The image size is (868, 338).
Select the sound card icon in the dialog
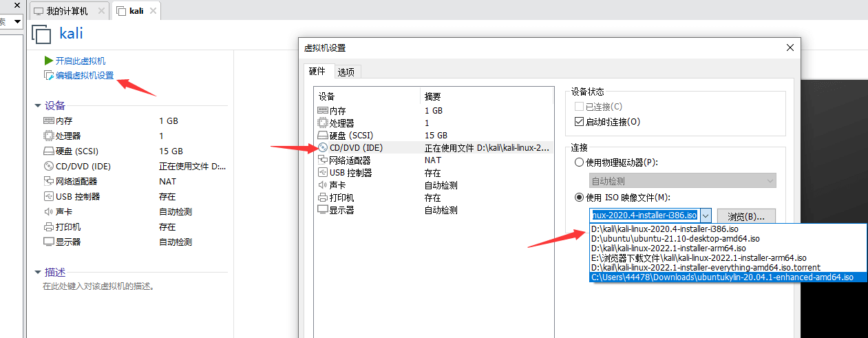[323, 185]
